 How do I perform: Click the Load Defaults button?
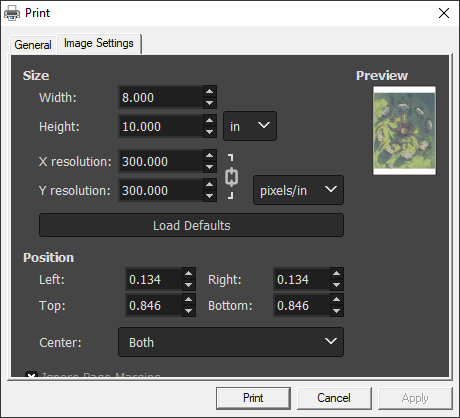click(x=191, y=225)
